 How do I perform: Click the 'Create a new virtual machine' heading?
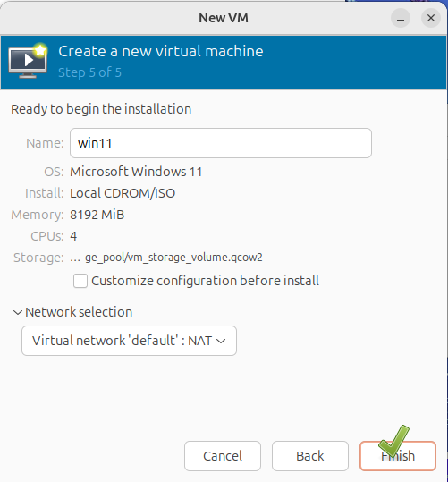coord(161,51)
